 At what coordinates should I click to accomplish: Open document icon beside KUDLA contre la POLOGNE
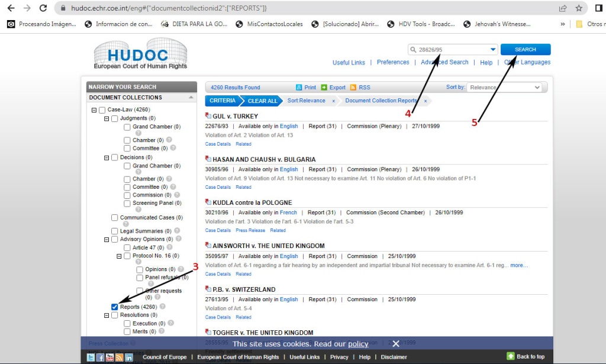[x=208, y=202]
